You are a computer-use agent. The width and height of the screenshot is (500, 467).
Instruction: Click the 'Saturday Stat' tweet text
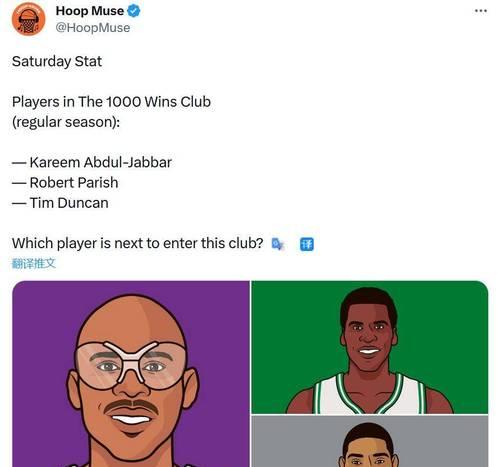point(57,61)
